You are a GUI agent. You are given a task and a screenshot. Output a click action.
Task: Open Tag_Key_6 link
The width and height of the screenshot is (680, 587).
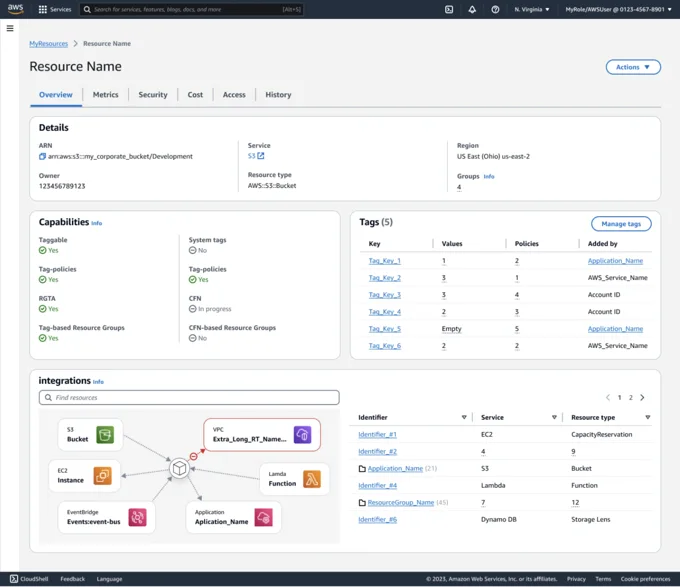tap(385, 346)
